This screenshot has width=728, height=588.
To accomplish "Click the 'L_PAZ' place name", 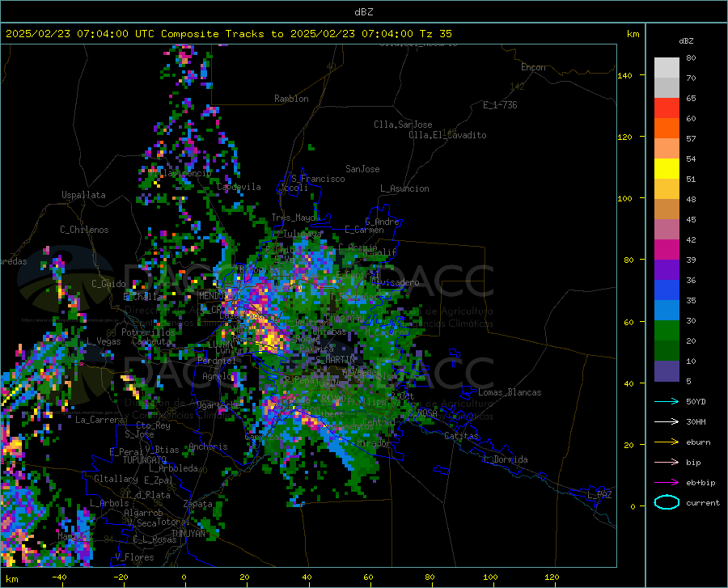I will [x=599, y=495].
